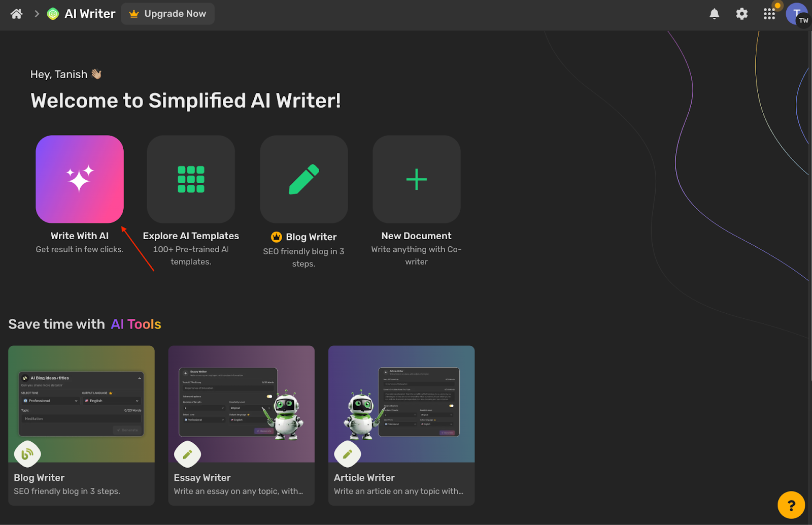Click the Essay Writer card's pencil badge
This screenshot has width=812, height=525.
187,454
